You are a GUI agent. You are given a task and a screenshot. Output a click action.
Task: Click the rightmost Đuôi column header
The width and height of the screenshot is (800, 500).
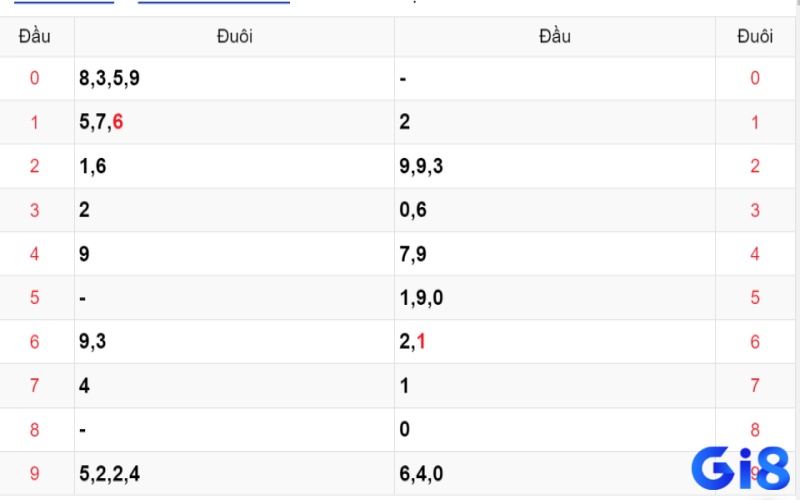tap(755, 37)
